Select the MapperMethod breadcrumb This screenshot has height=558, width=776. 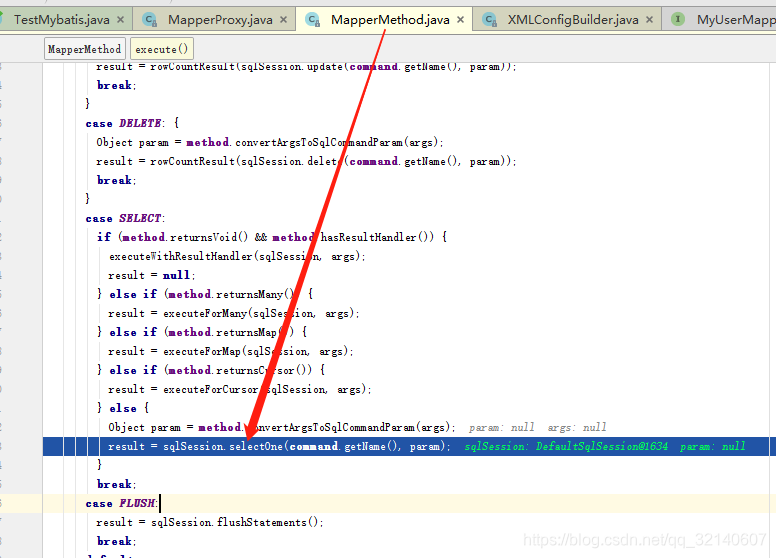(85, 49)
